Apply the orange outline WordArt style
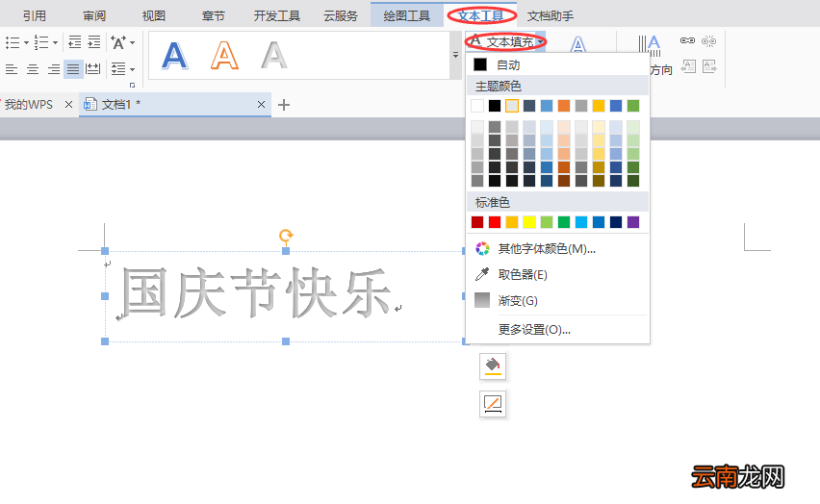 point(224,56)
